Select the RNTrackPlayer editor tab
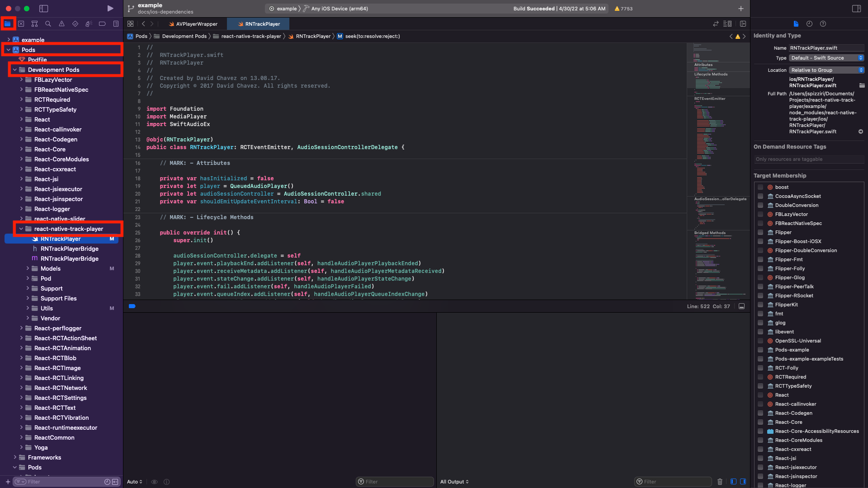868x488 pixels. click(x=259, y=24)
